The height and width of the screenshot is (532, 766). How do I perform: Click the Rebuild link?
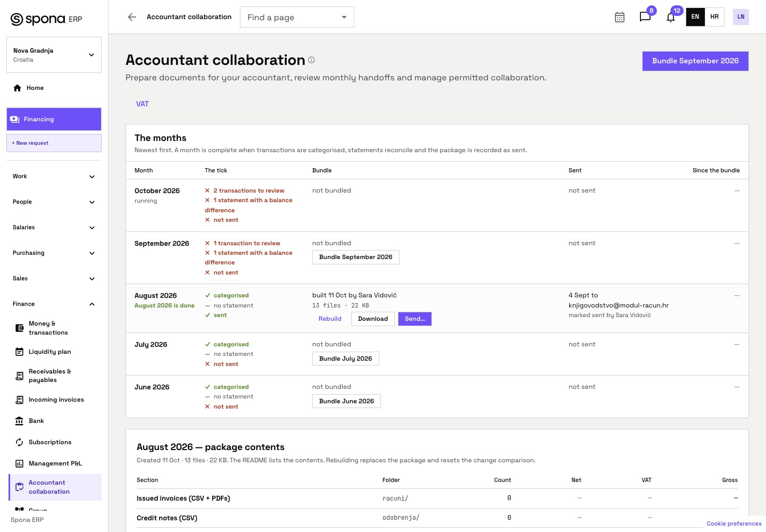330,319
